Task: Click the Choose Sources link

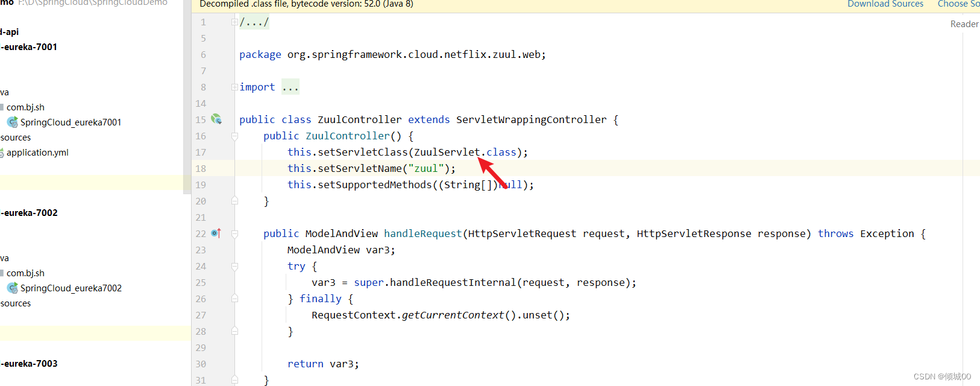Action: (958, 4)
